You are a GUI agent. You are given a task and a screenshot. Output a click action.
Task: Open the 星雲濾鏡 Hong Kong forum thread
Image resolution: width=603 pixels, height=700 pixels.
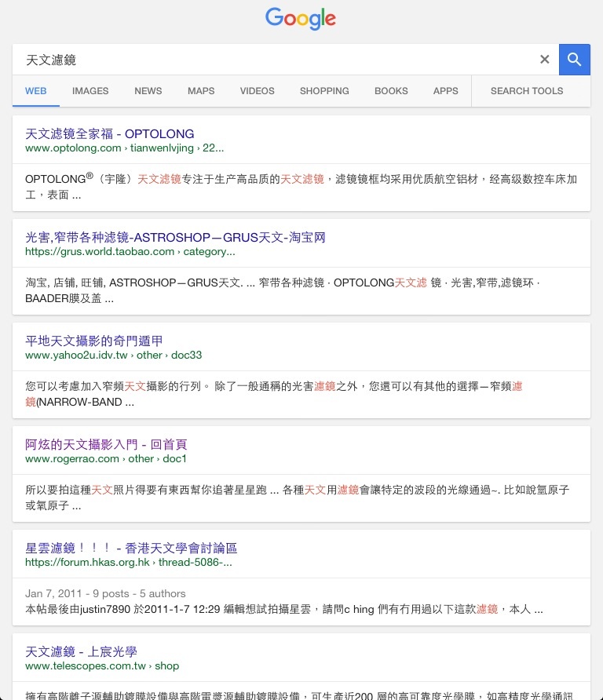131,548
